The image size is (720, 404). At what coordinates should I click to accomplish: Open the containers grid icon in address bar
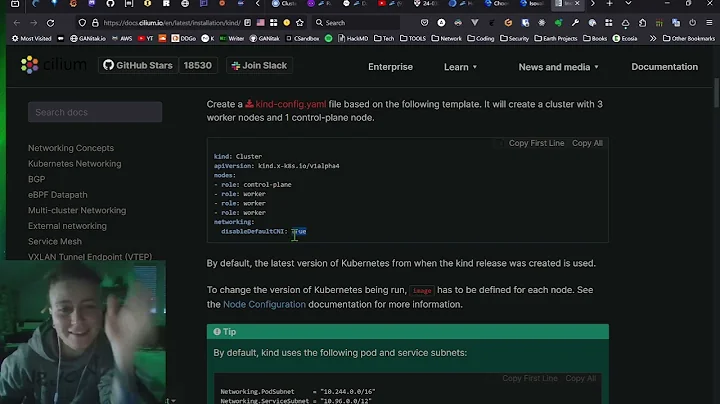(274, 22)
